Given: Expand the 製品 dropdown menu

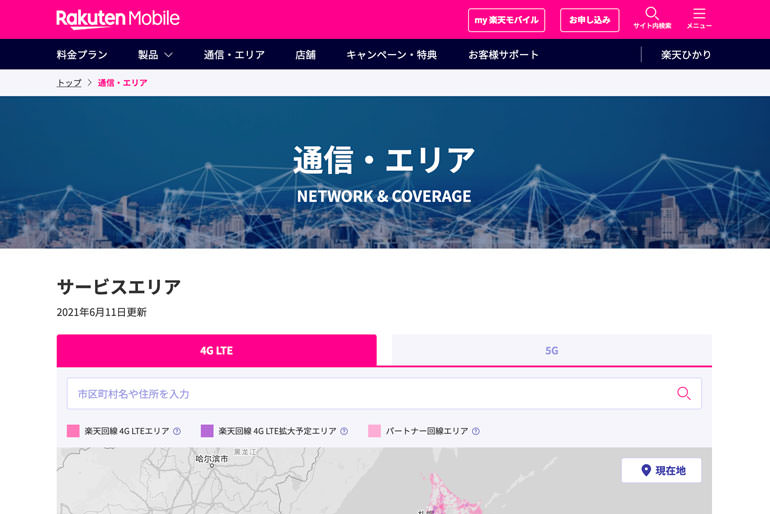Looking at the screenshot, I should tap(155, 54).
